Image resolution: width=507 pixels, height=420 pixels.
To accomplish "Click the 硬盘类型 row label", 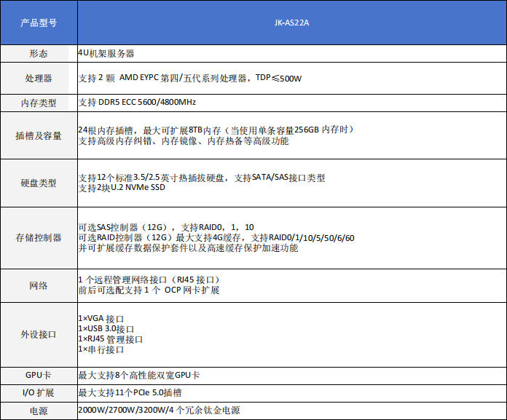I will coord(38,183).
